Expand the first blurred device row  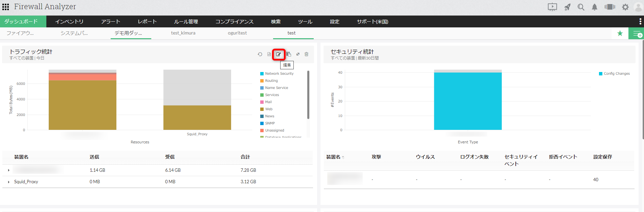click(x=9, y=170)
